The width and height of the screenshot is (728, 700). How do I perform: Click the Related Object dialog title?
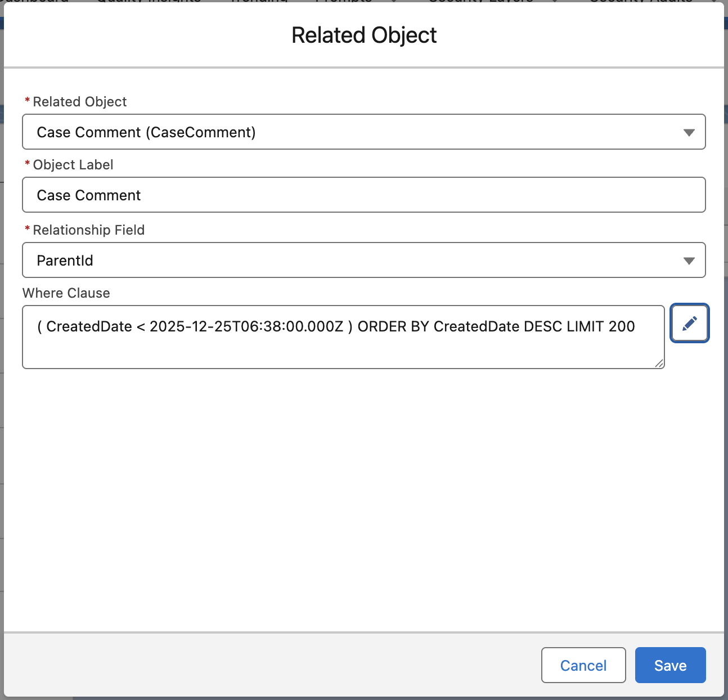coord(363,35)
